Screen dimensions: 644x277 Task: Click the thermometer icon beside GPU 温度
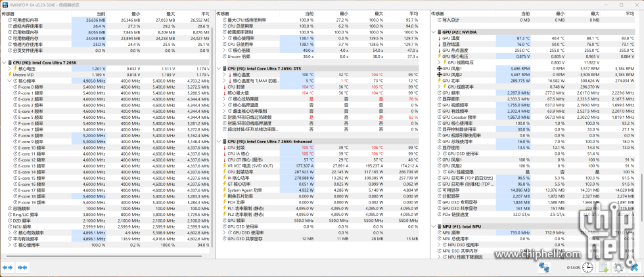point(439,38)
